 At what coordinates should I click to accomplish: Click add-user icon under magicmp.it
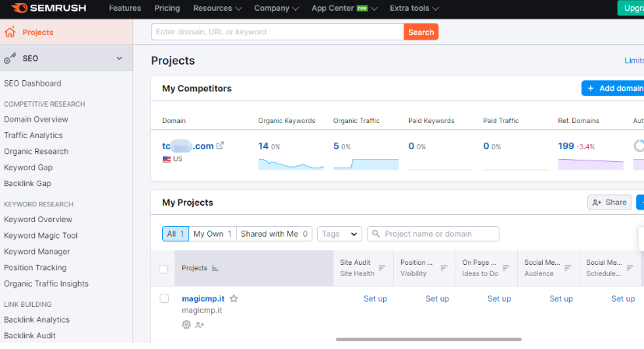click(199, 325)
